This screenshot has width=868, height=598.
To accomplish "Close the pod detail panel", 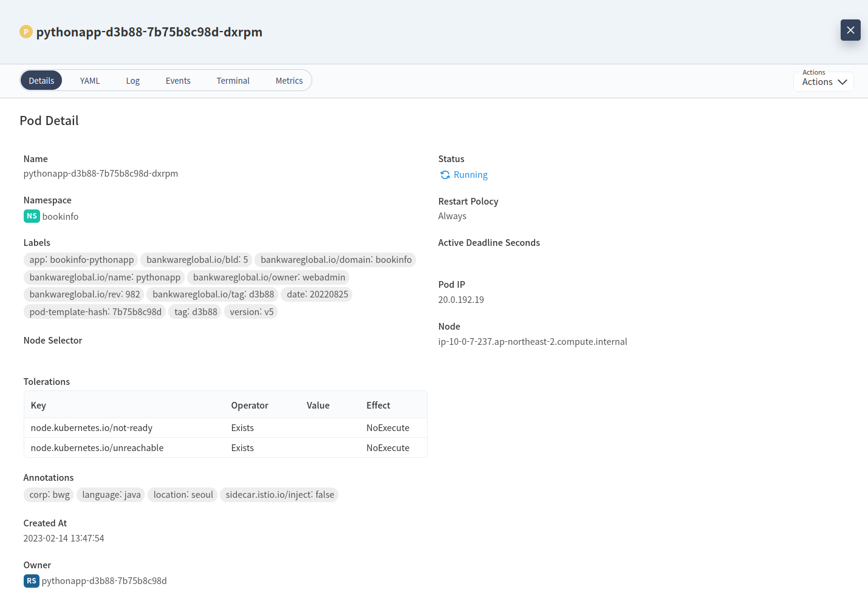I will 850,30.
